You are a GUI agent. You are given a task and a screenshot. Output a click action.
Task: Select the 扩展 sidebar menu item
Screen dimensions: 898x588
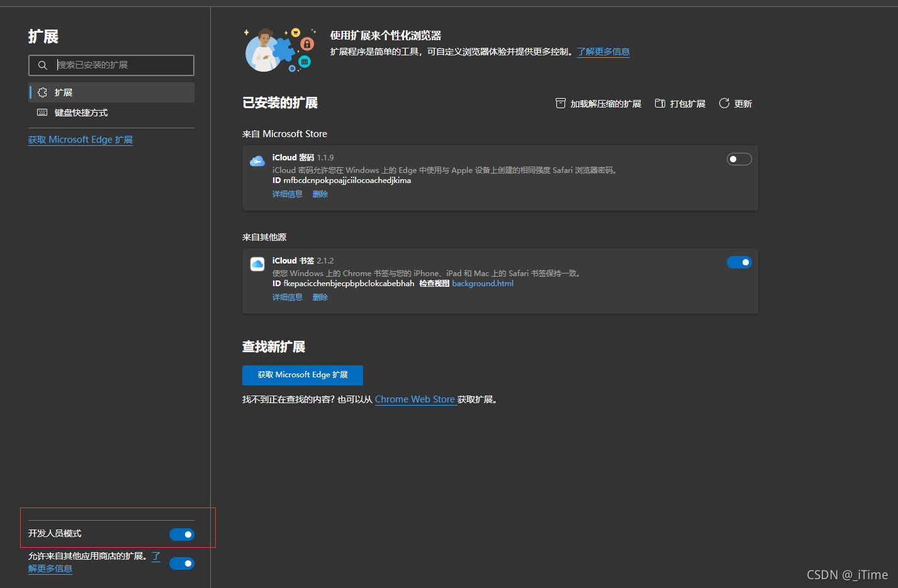click(111, 92)
